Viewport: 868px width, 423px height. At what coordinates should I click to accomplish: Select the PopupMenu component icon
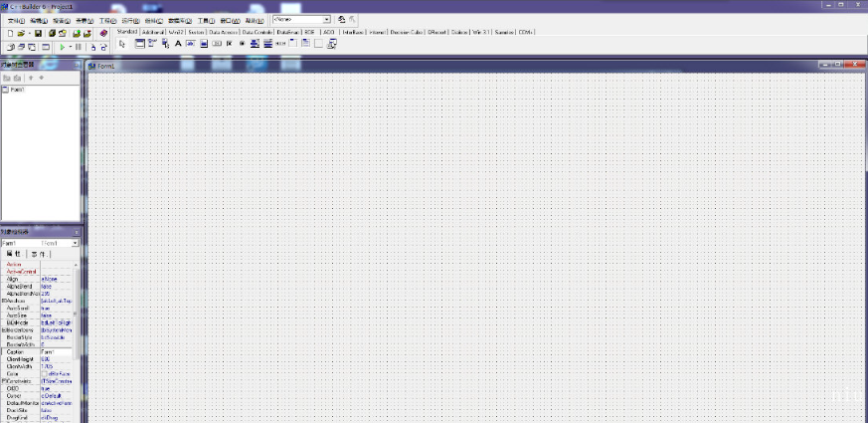(165, 44)
